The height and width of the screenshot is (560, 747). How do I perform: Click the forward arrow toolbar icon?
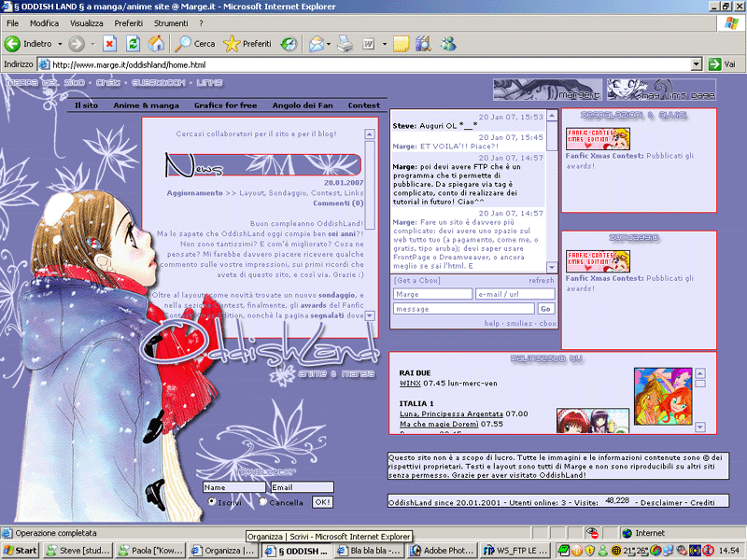point(77,44)
